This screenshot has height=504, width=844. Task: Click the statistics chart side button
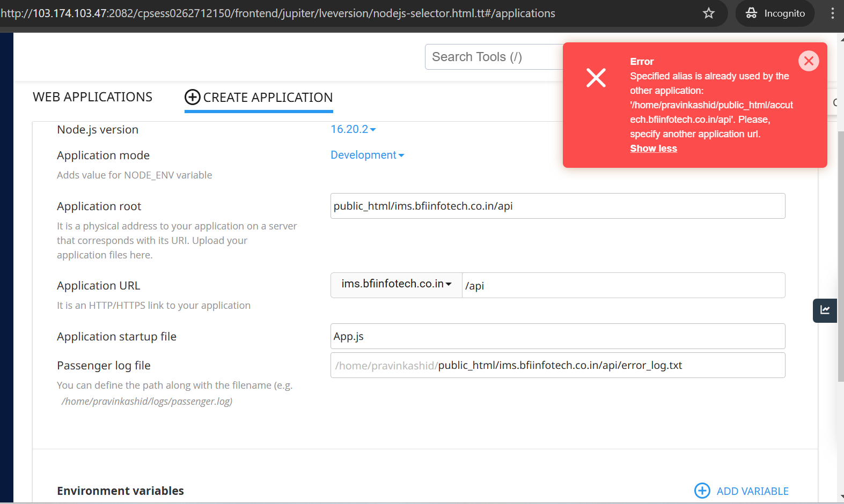coord(825,310)
